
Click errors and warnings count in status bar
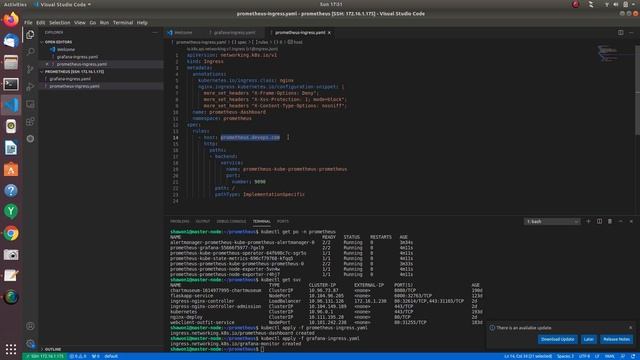click(78, 356)
